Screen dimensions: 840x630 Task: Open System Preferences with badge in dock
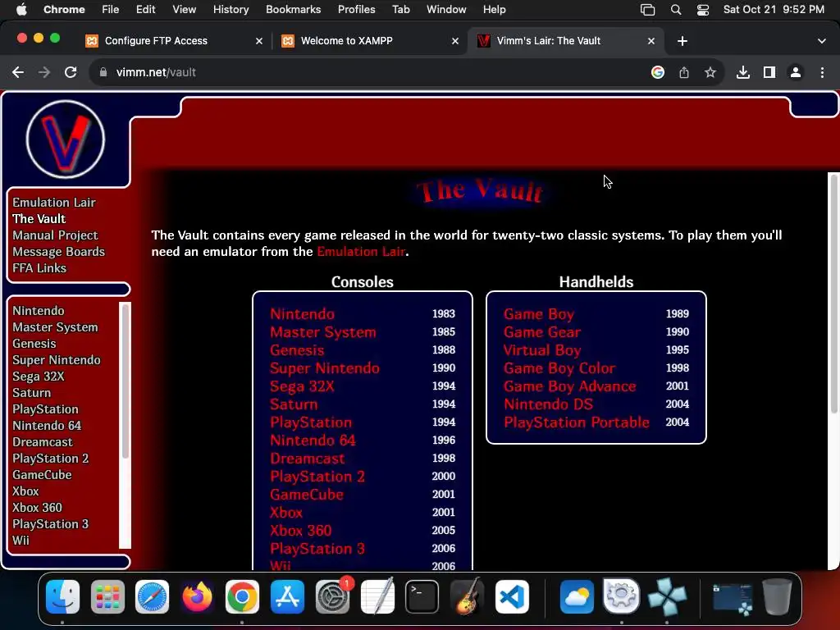[332, 597]
